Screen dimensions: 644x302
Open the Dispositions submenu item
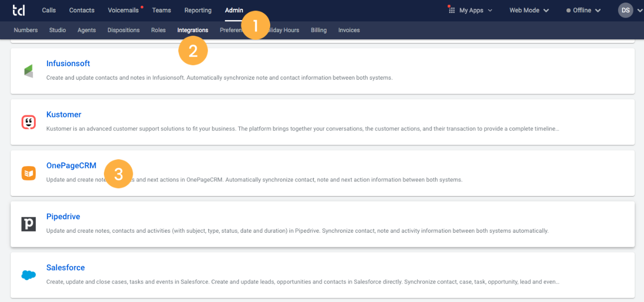coord(124,30)
